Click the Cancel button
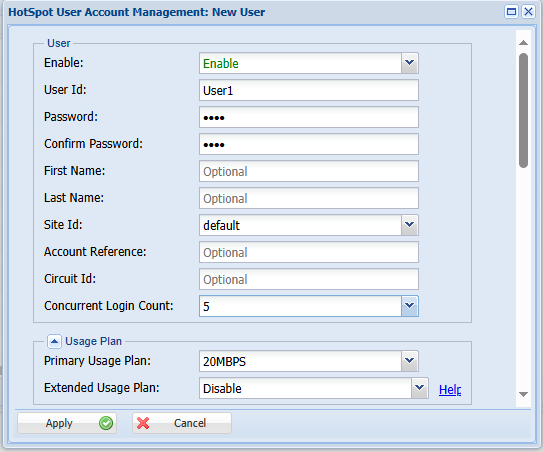543x452 pixels. (182, 423)
